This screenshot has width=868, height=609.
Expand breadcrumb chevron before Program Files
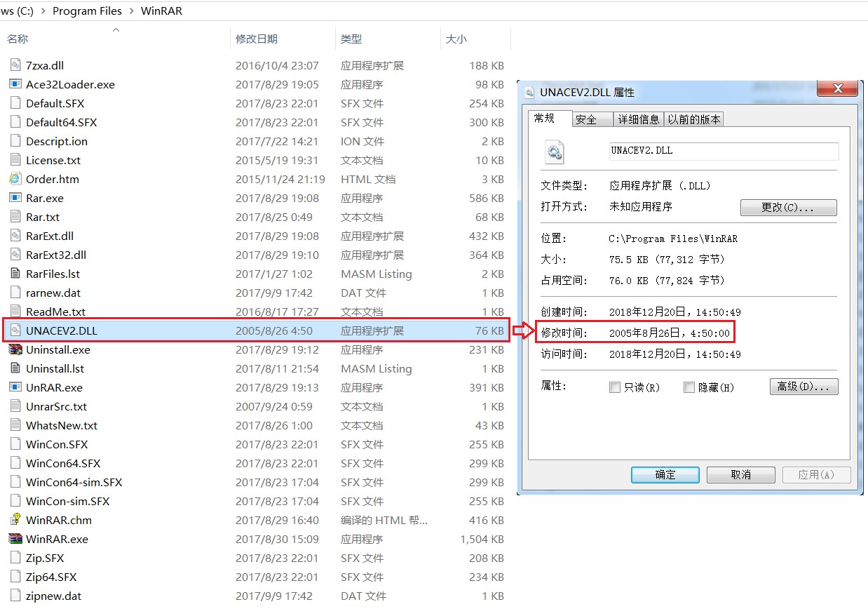(43, 11)
